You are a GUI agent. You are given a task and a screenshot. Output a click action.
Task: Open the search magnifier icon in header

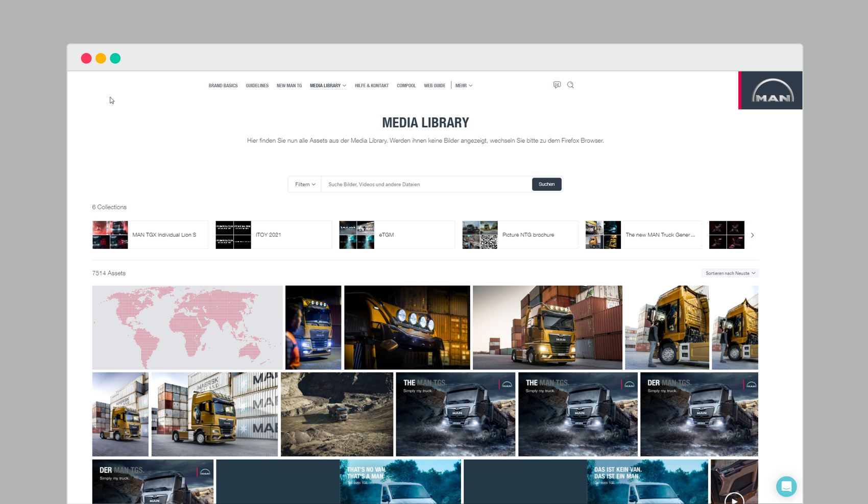pos(570,85)
